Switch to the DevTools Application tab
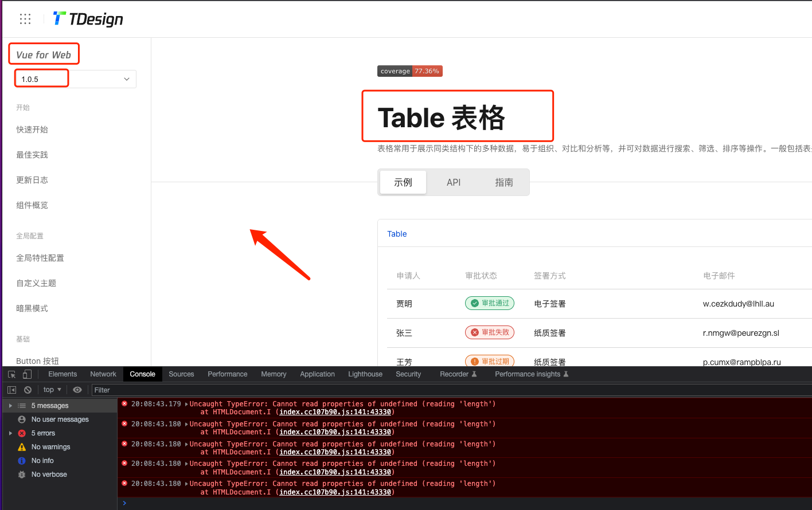The height and width of the screenshot is (510, 812). tap(317, 374)
